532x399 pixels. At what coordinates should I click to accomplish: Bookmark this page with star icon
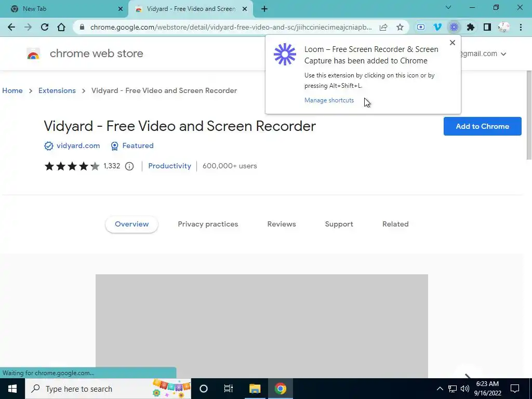400,27
